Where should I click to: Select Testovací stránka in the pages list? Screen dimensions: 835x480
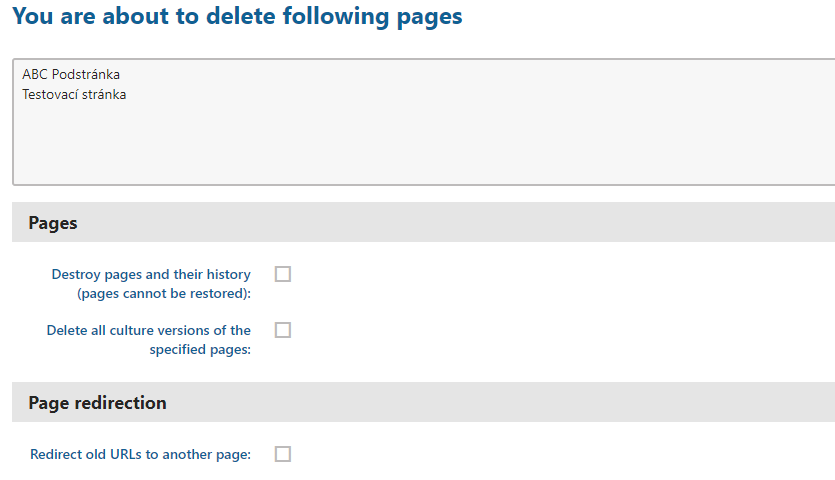click(74, 95)
